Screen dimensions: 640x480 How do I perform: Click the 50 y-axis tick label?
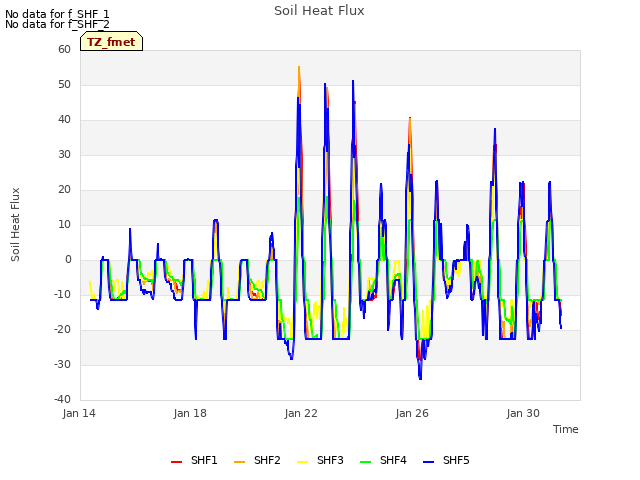[x=64, y=84]
